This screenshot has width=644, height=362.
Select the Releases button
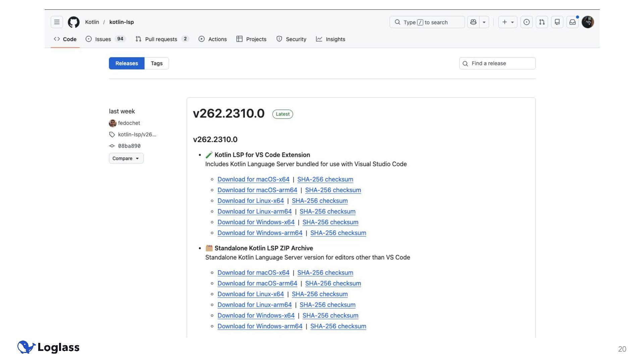click(x=126, y=63)
